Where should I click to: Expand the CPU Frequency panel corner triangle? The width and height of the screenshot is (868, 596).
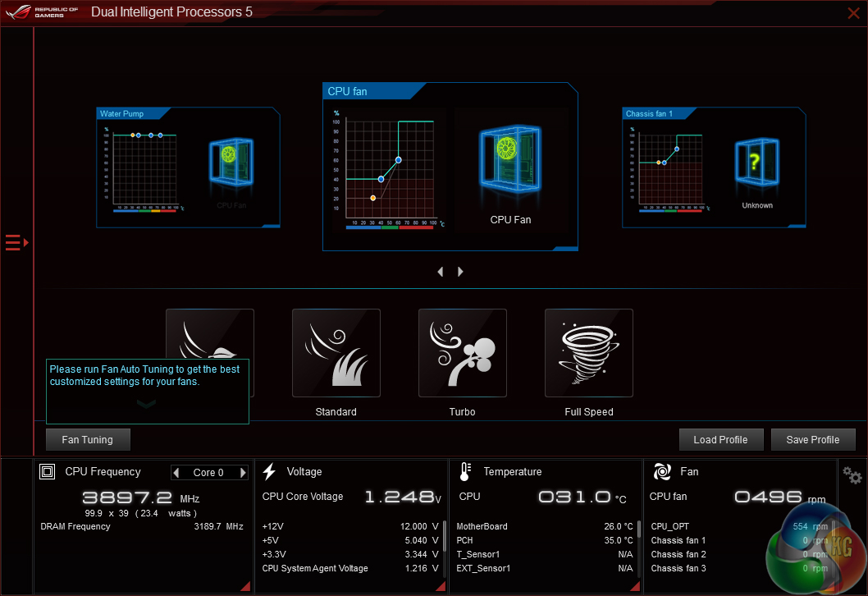point(245,586)
